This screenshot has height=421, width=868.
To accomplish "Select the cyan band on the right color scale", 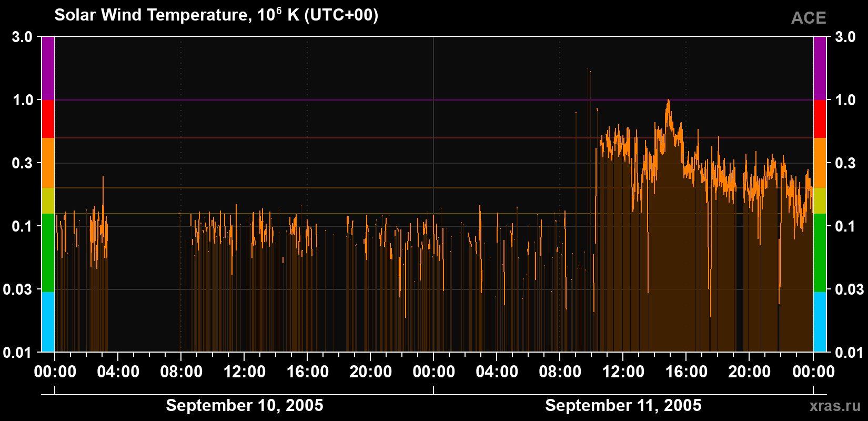I will (820, 322).
